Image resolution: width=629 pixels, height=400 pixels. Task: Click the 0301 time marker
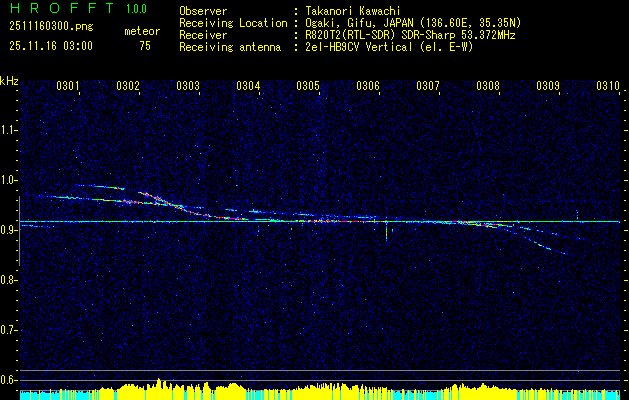pyautogui.click(x=68, y=85)
